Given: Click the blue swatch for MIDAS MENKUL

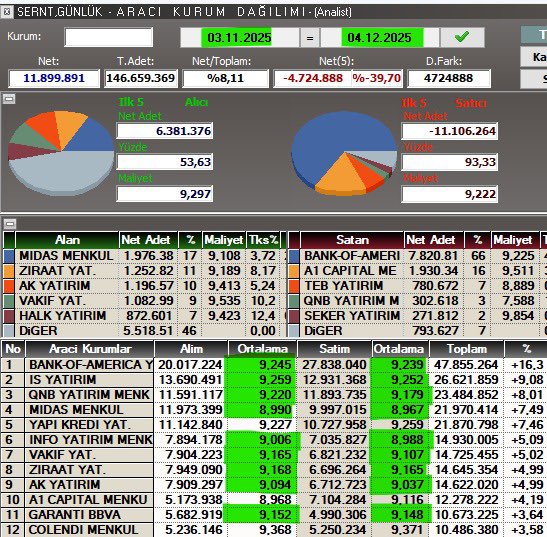Looking at the screenshot, I should click(9, 256).
